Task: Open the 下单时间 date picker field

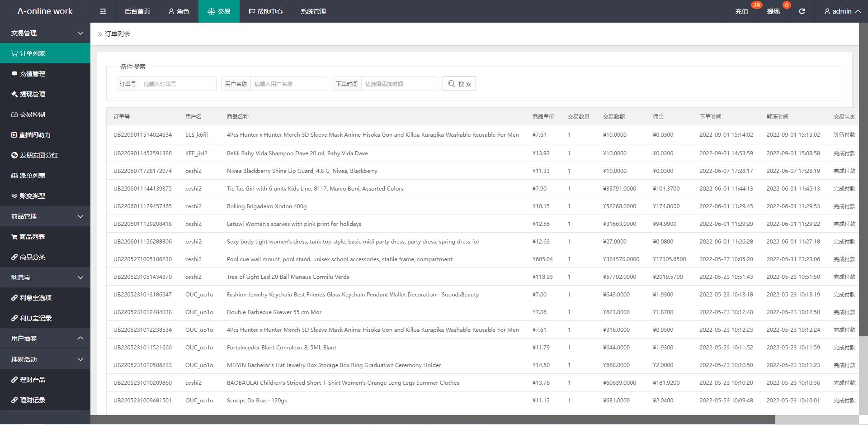Action: click(399, 84)
